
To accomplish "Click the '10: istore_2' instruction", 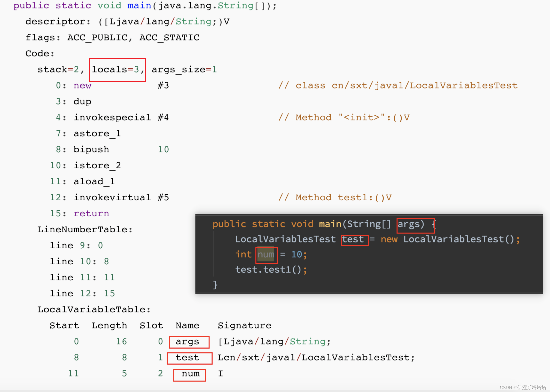I will pos(85,165).
